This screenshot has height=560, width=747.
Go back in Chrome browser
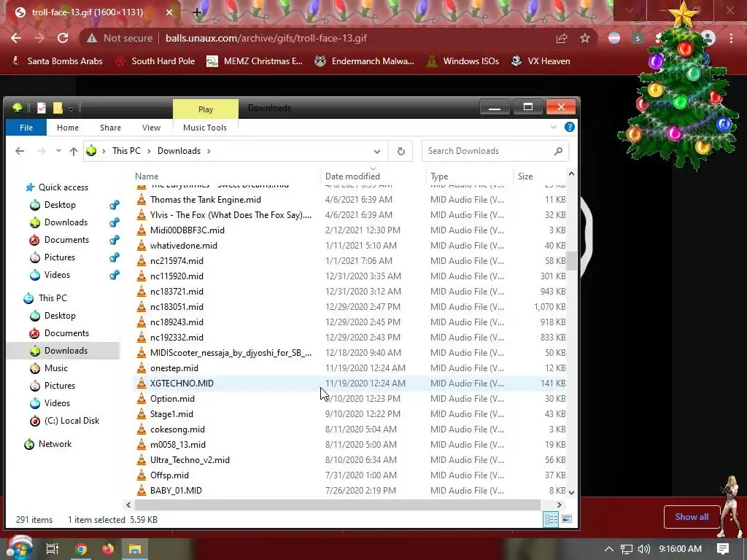pyautogui.click(x=16, y=38)
